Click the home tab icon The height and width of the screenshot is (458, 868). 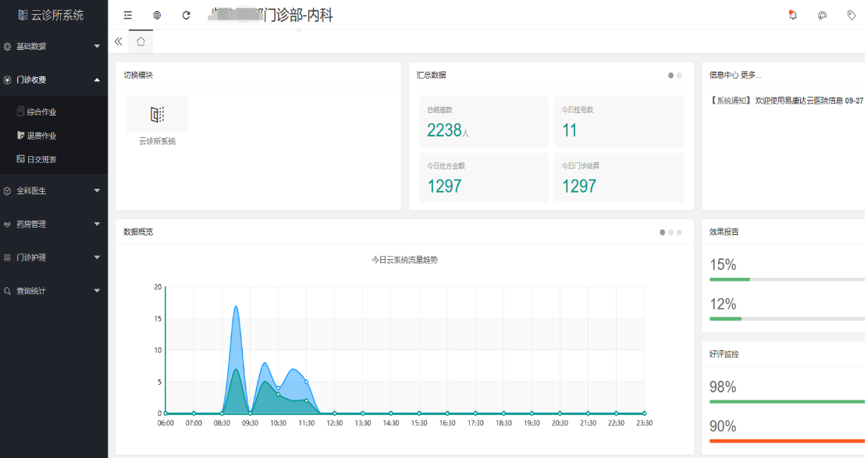141,41
